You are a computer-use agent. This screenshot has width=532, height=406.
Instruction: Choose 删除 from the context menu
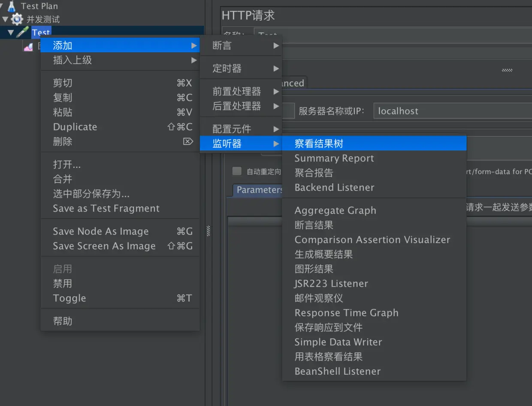(x=120, y=141)
